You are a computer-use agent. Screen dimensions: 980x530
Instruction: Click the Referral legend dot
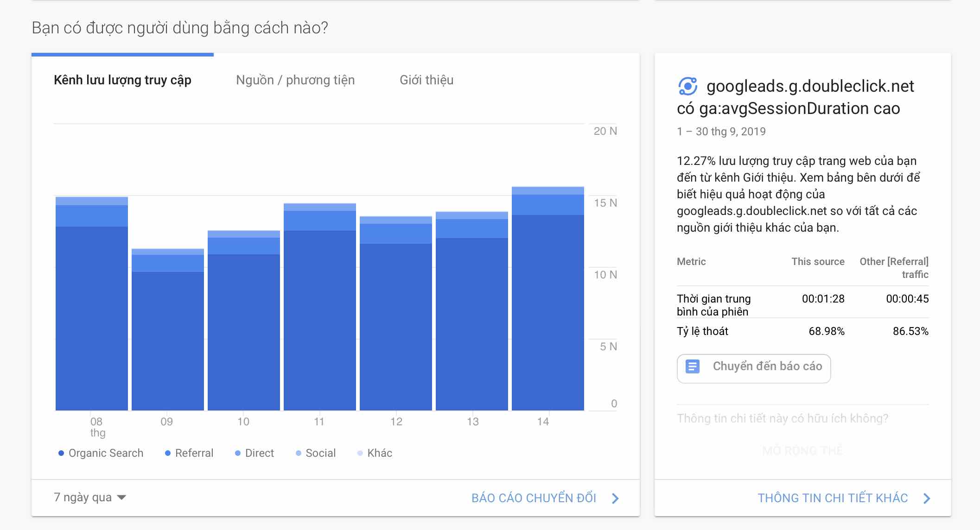coord(168,453)
